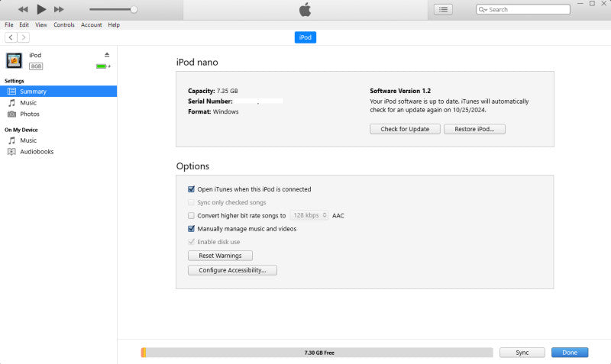Click the Sync button

click(x=522, y=353)
